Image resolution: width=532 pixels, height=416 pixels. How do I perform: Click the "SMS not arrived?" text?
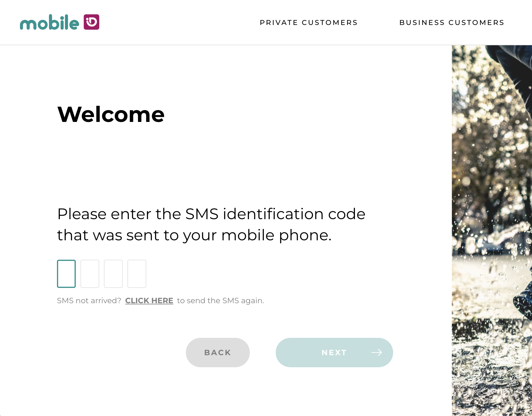click(89, 301)
